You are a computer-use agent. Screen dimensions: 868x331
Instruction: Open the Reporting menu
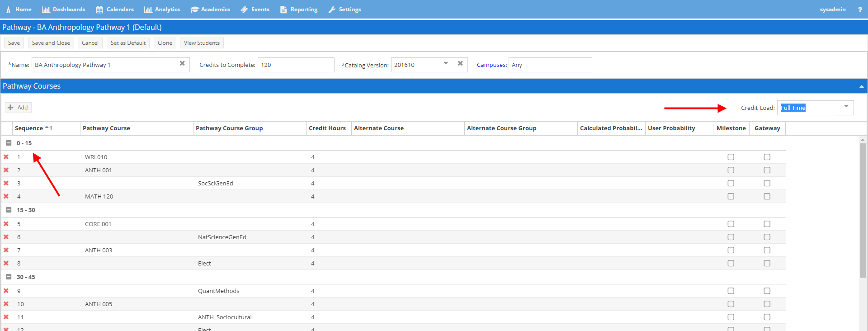click(x=299, y=9)
